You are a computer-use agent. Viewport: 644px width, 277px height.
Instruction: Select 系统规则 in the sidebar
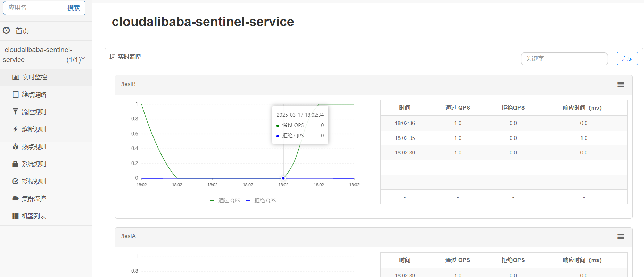coord(46,164)
